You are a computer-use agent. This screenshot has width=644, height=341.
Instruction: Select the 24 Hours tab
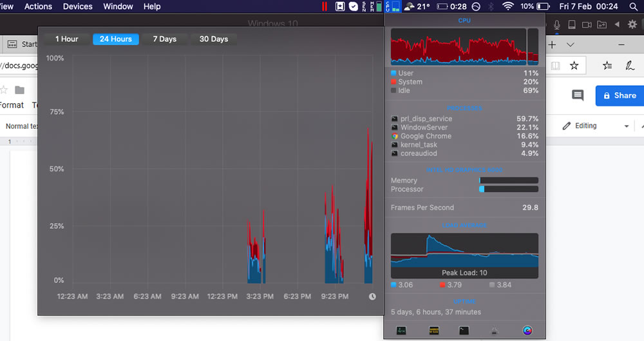(116, 39)
